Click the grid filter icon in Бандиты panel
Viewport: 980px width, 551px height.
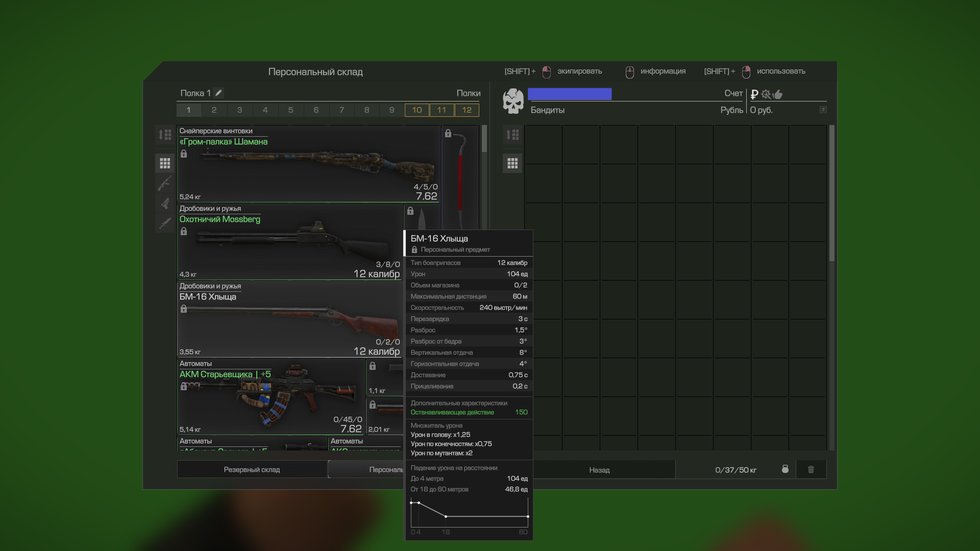pyautogui.click(x=512, y=163)
